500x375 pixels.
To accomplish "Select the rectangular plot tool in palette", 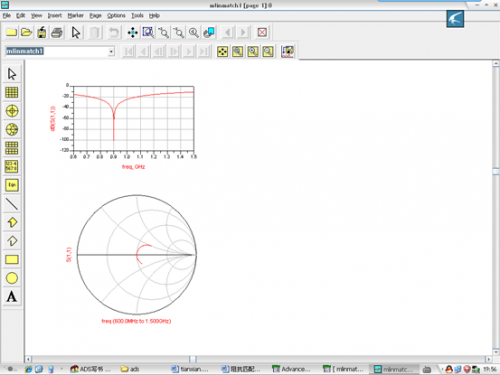I will (12, 92).
